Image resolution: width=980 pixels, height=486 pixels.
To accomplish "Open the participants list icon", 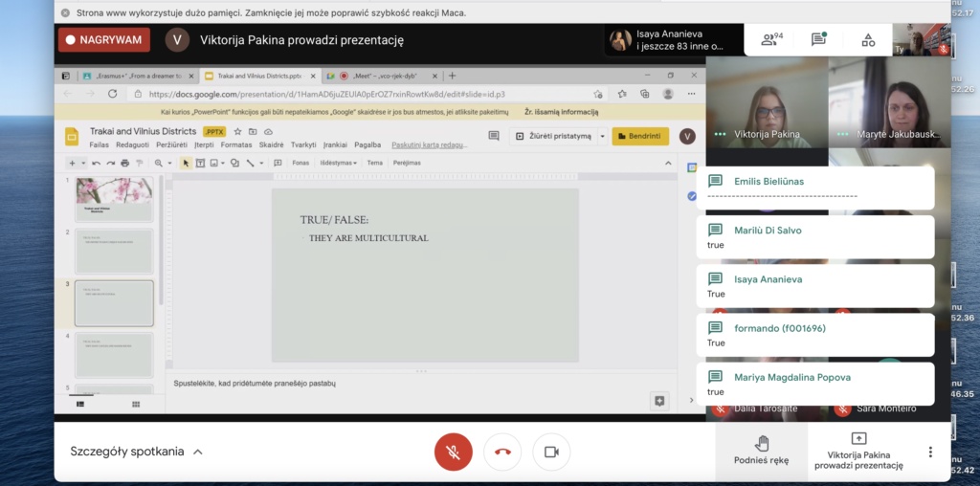I will click(x=770, y=40).
